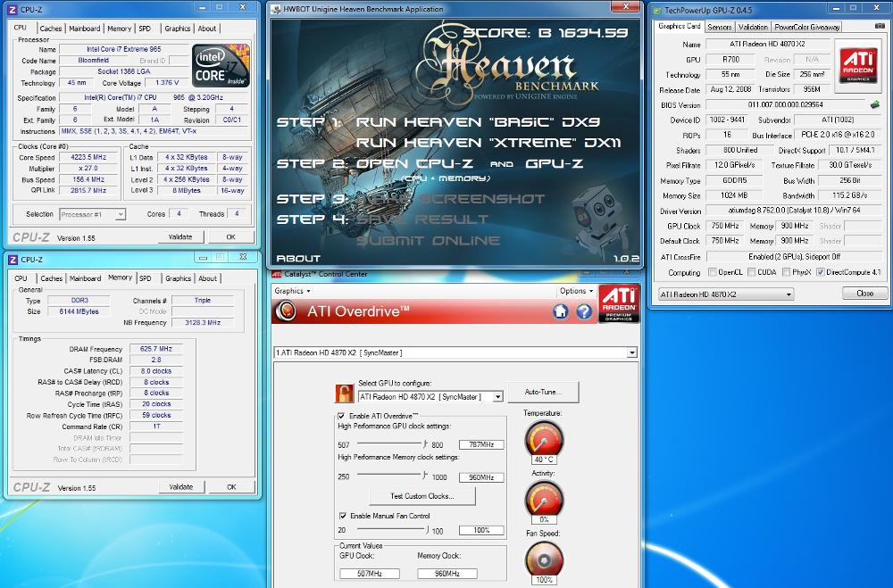
Task: Click OK in the top CPU-Z window
Action: [230, 236]
